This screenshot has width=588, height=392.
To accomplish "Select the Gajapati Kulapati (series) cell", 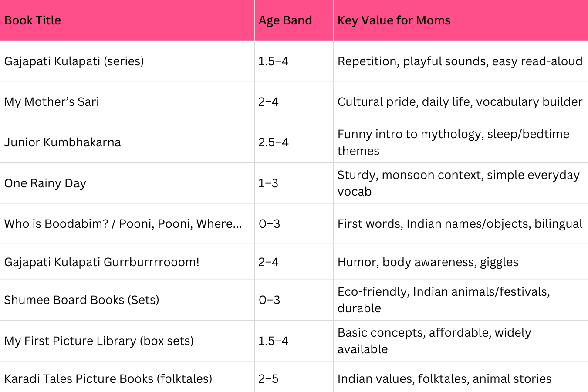I will [74, 61].
